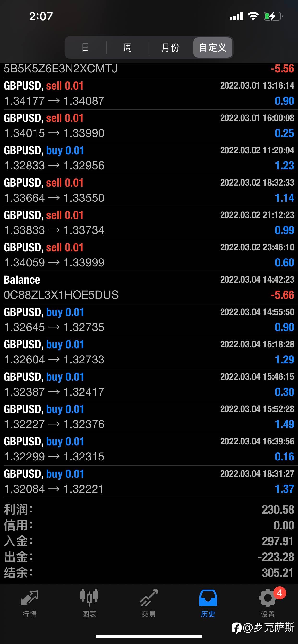
Task: Tap price range 1.32084 → 1.32221
Action: tap(54, 489)
